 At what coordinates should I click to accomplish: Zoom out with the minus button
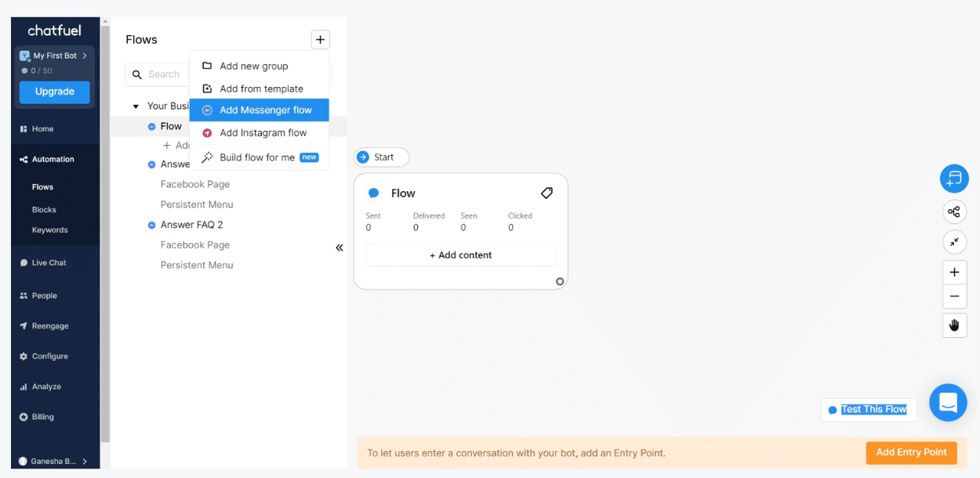954,296
